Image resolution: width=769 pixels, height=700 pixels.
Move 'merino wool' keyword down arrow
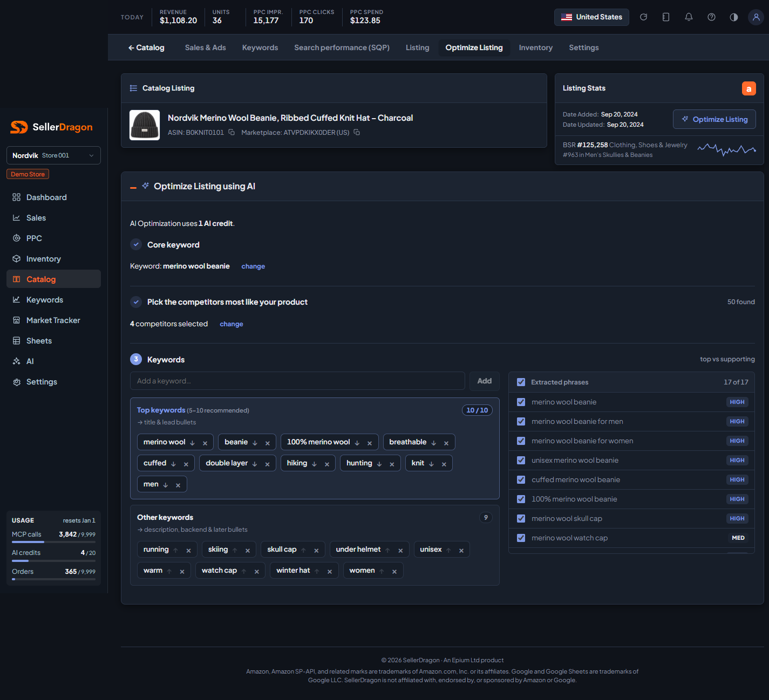(193, 443)
